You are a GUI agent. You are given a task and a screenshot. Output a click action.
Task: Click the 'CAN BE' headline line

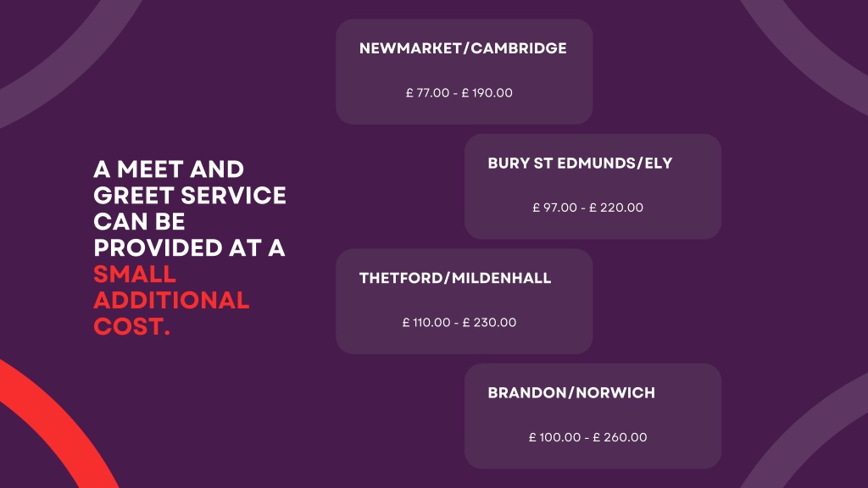139,221
